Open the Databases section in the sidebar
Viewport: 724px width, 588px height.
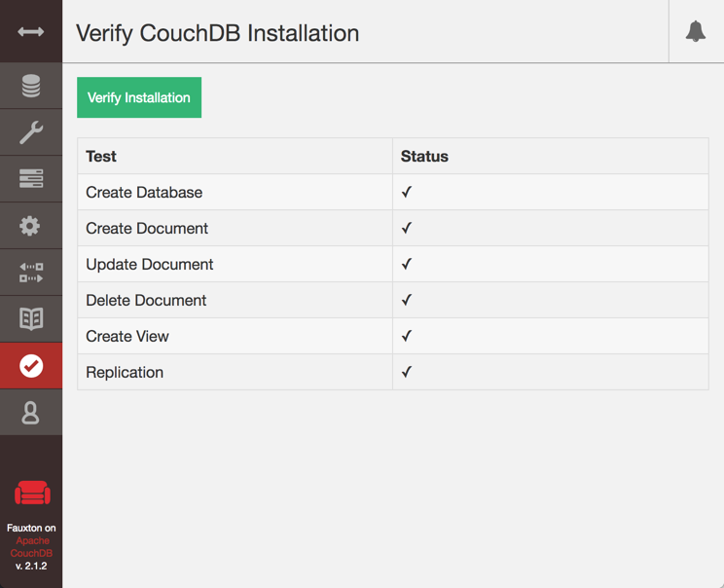pos(30,87)
